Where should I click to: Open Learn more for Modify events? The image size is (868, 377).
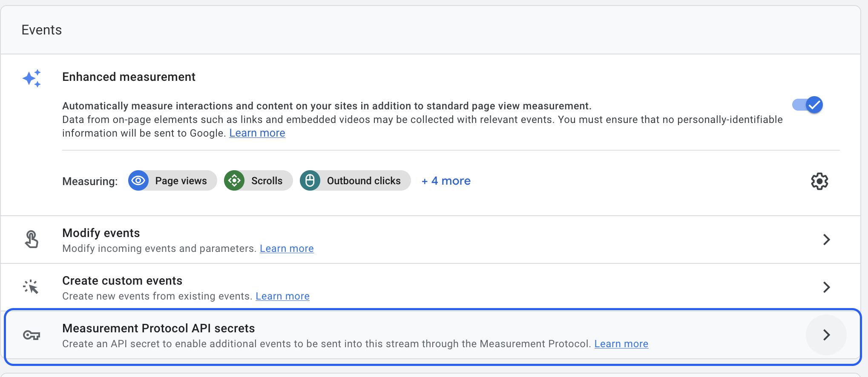[287, 248]
